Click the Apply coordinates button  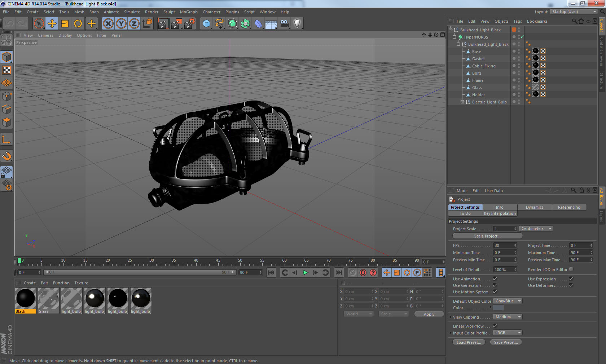pyautogui.click(x=429, y=314)
